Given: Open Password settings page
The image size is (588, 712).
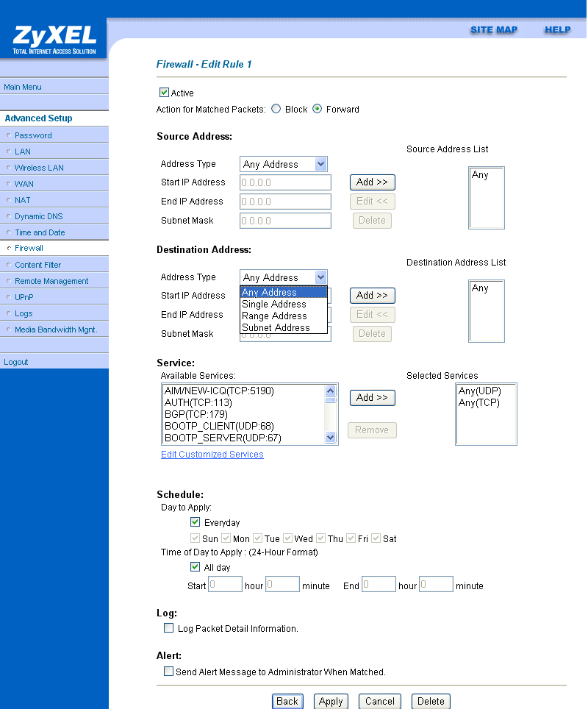Looking at the screenshot, I should coord(33,135).
